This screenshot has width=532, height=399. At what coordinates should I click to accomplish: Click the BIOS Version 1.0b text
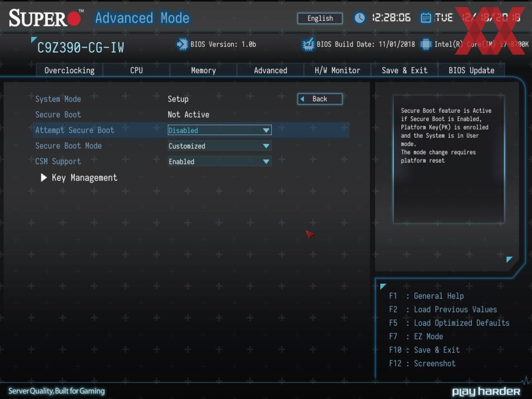pos(223,44)
